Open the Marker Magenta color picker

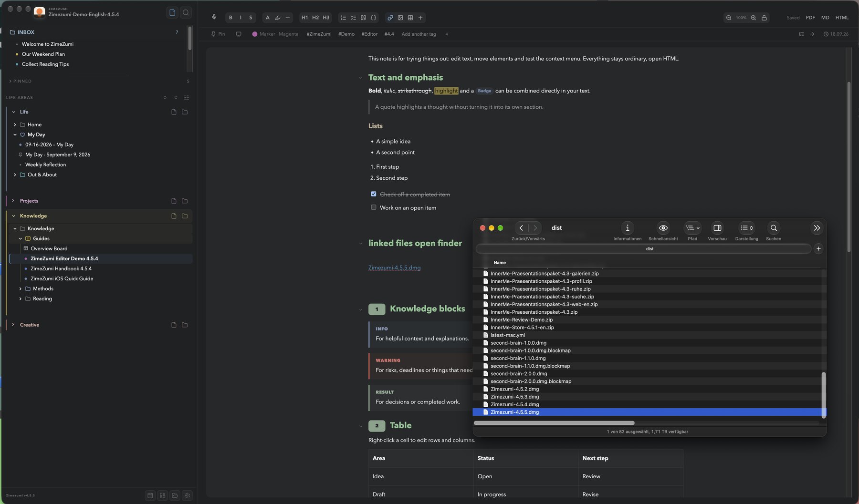click(275, 34)
